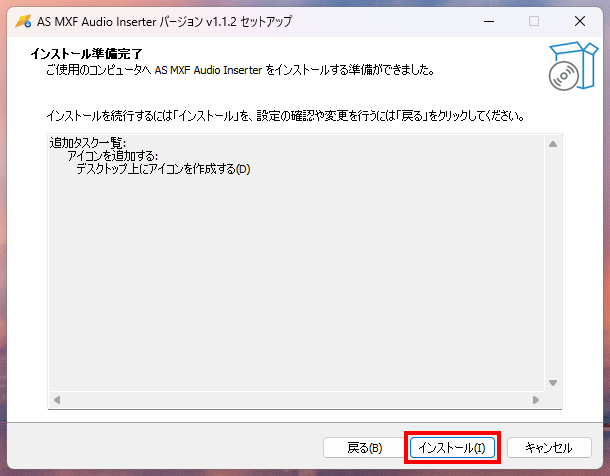Click the horizontal scroll left arrow
The width and height of the screenshot is (610, 476).
57,400
